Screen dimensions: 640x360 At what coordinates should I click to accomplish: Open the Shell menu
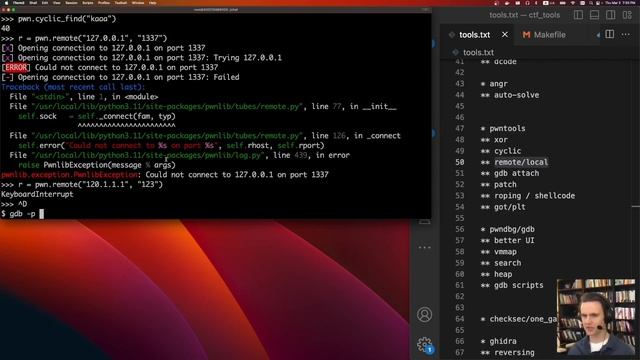[33, 3]
